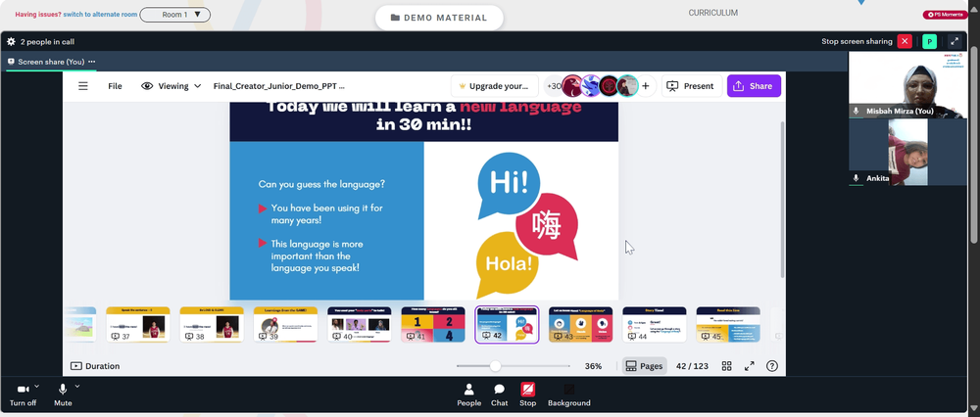Screen dimensions: 980x417
Task: Expand the call window to fullscreen
Action: point(955,42)
